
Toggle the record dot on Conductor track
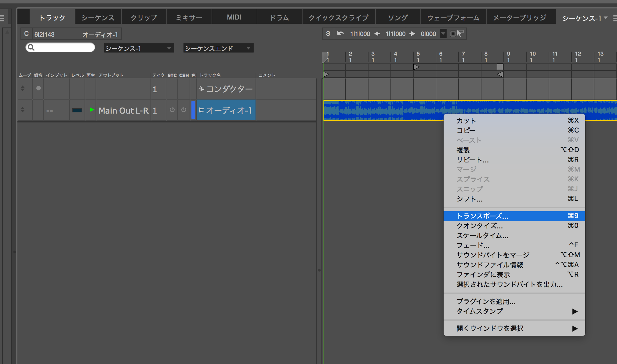38,88
